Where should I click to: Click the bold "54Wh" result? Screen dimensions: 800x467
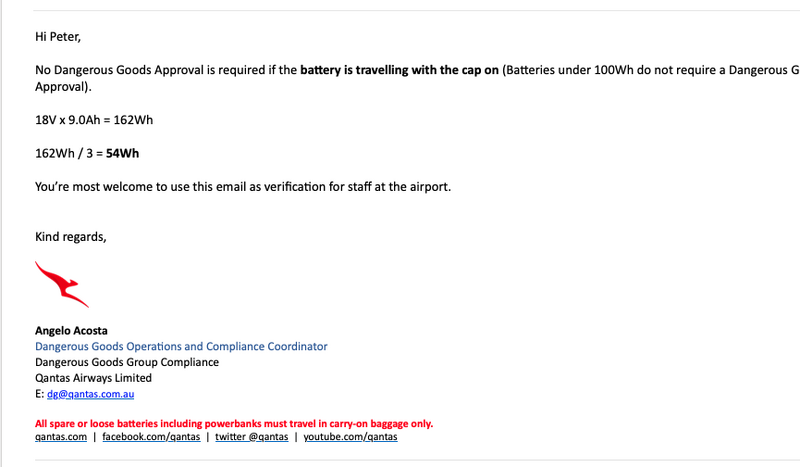(x=122, y=153)
